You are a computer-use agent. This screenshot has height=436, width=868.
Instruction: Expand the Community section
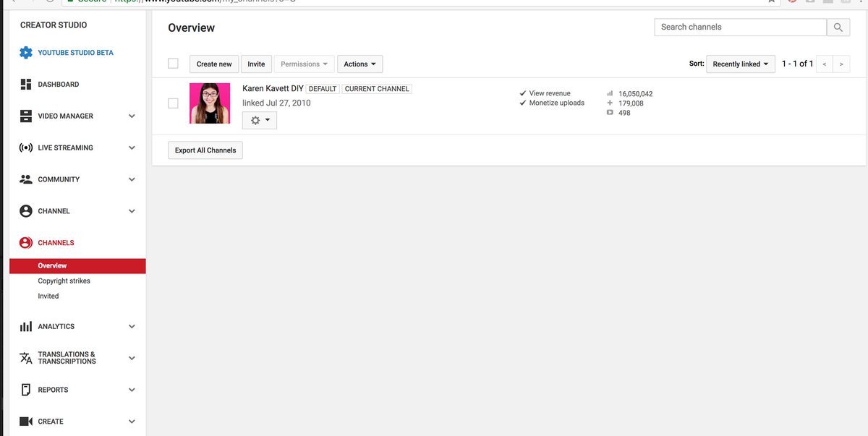coord(132,179)
